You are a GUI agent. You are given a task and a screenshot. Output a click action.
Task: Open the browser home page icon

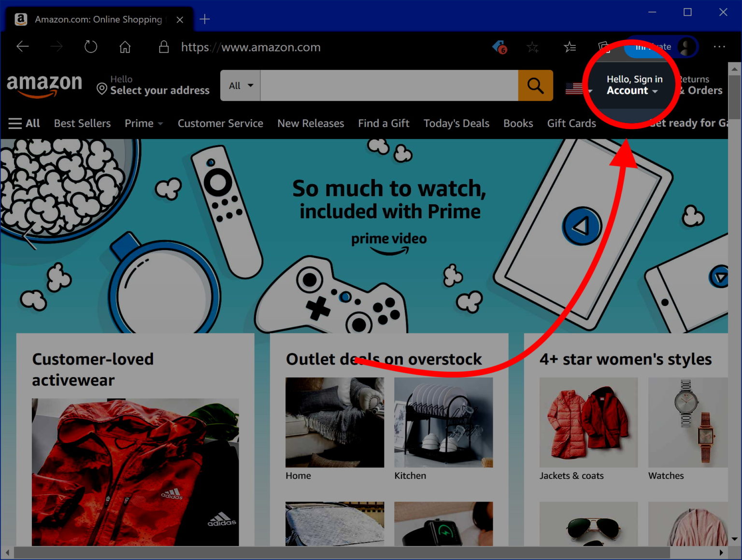125,47
